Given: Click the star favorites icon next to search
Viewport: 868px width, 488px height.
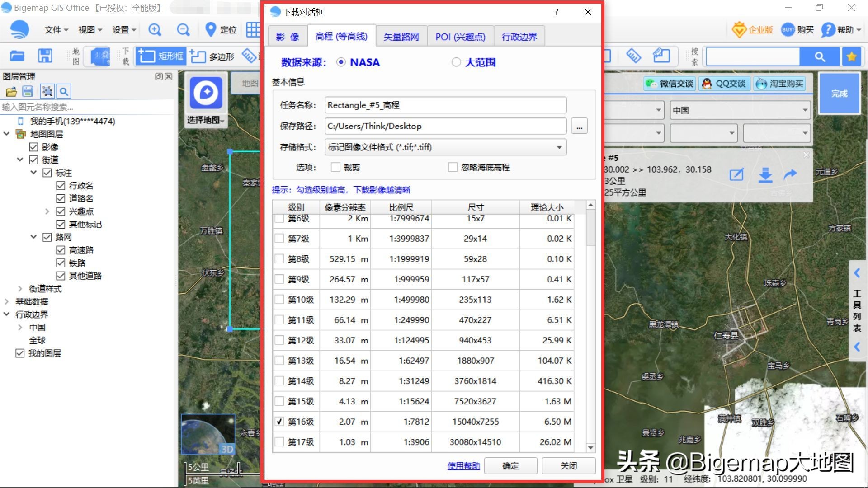Looking at the screenshot, I should (x=851, y=56).
